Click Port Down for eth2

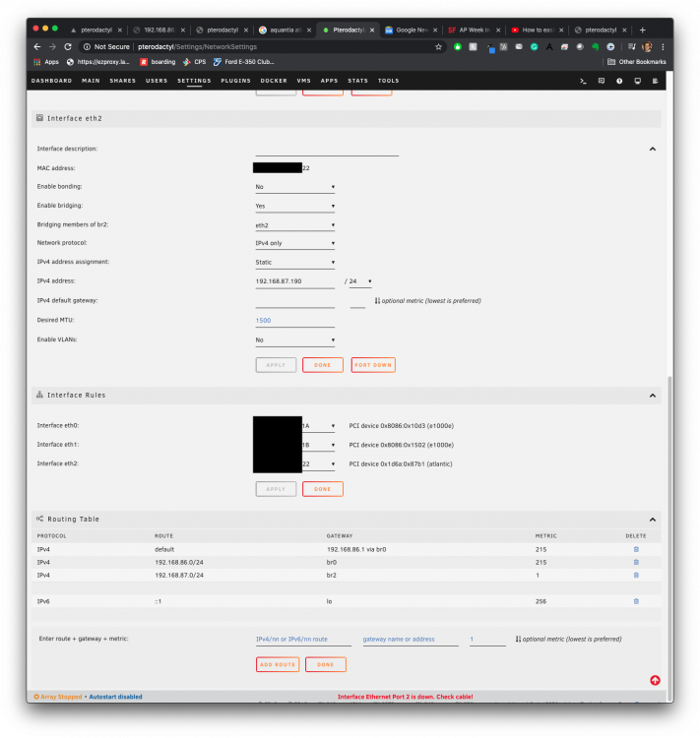pyautogui.click(x=373, y=365)
